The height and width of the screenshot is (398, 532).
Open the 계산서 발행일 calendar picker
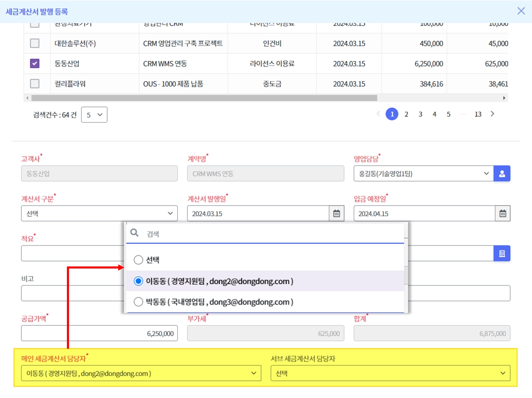click(336, 213)
